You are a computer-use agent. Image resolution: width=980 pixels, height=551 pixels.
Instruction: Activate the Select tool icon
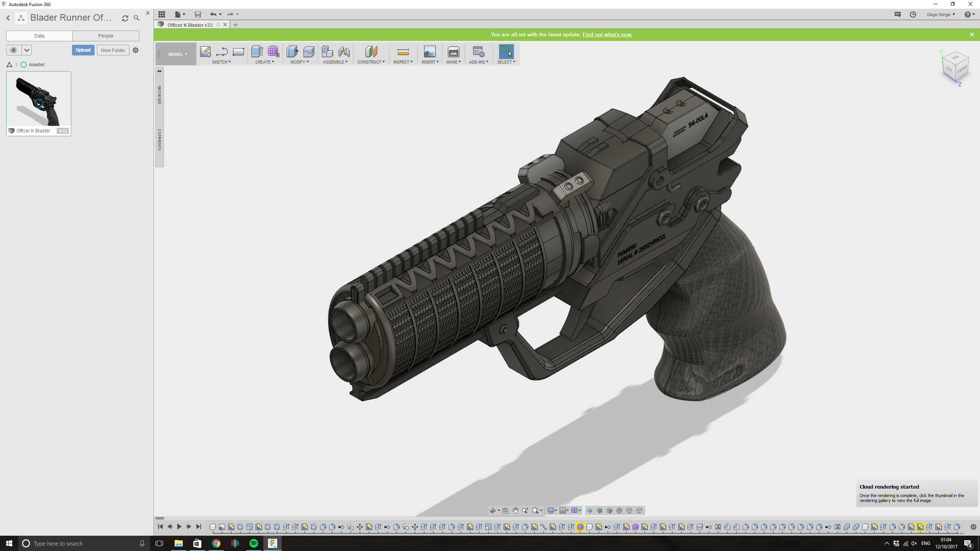point(506,52)
